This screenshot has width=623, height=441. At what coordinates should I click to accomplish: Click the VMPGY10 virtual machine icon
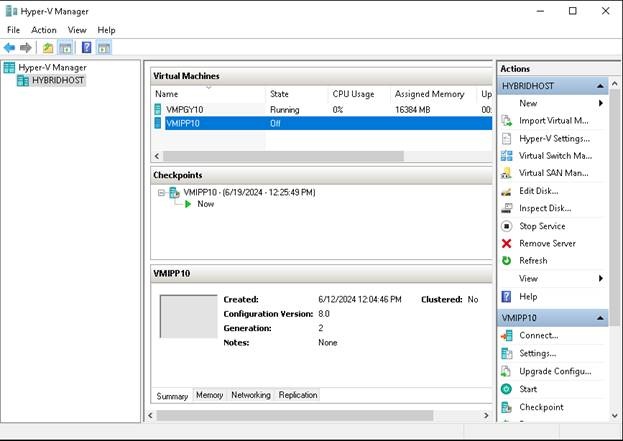(158, 109)
